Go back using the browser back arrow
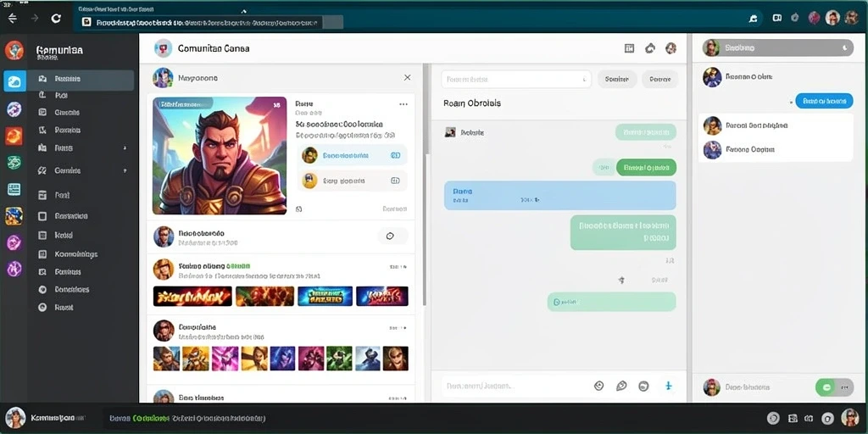868x434 pixels. [x=12, y=19]
